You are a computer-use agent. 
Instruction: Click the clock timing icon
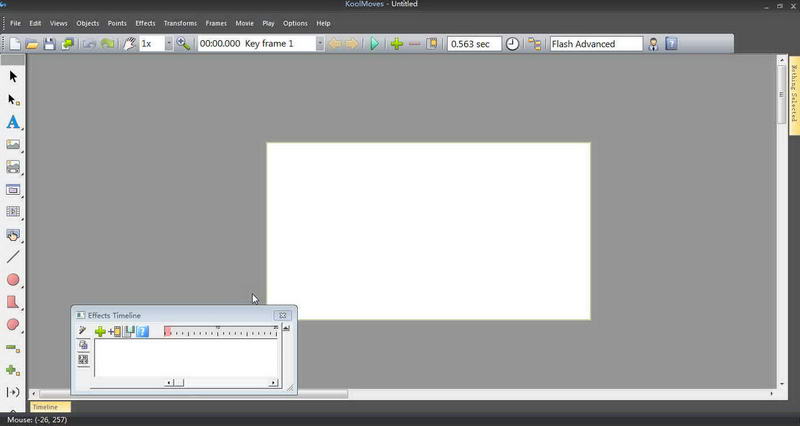click(x=512, y=44)
